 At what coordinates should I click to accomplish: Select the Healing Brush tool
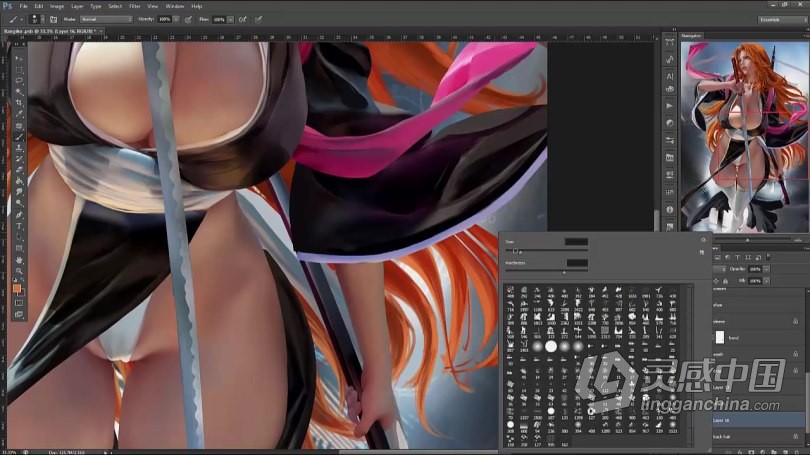19,125
